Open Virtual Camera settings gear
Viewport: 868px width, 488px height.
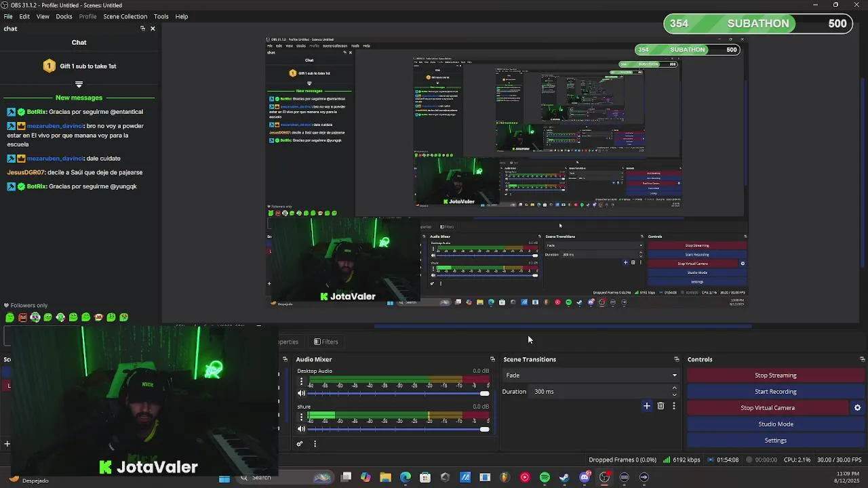[x=857, y=407]
